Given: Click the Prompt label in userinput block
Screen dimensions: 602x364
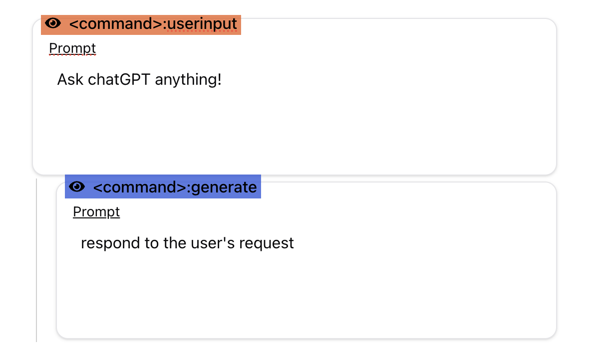Looking at the screenshot, I should (72, 48).
